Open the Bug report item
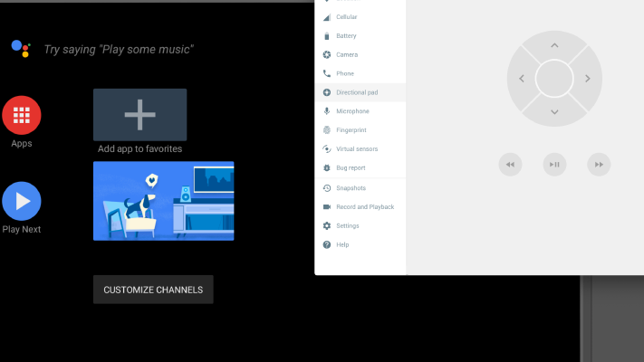 360,167
